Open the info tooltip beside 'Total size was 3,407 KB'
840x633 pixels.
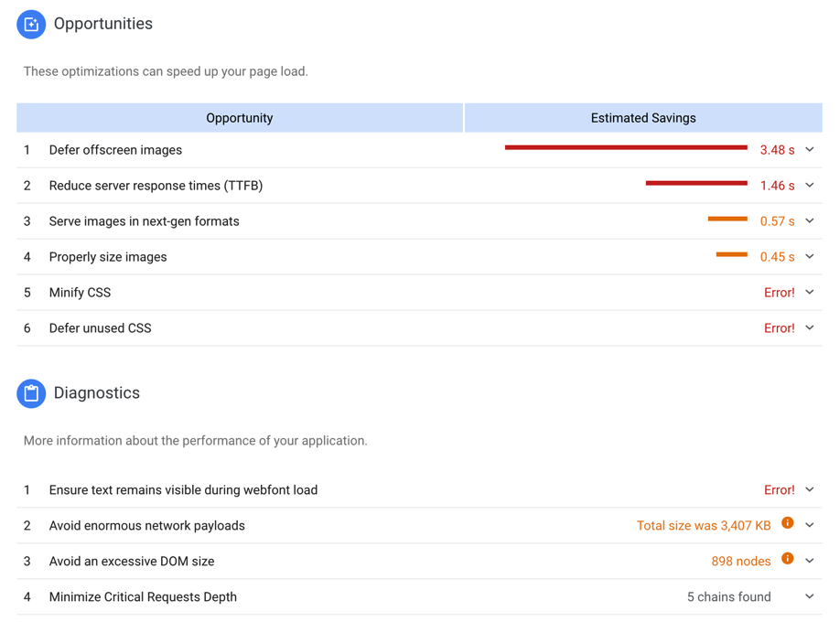tap(787, 523)
